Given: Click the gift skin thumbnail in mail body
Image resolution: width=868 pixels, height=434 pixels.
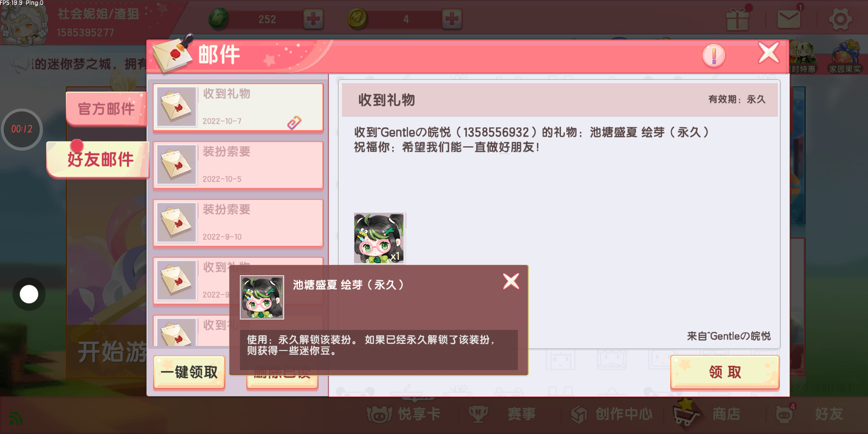Looking at the screenshot, I should click(x=379, y=238).
